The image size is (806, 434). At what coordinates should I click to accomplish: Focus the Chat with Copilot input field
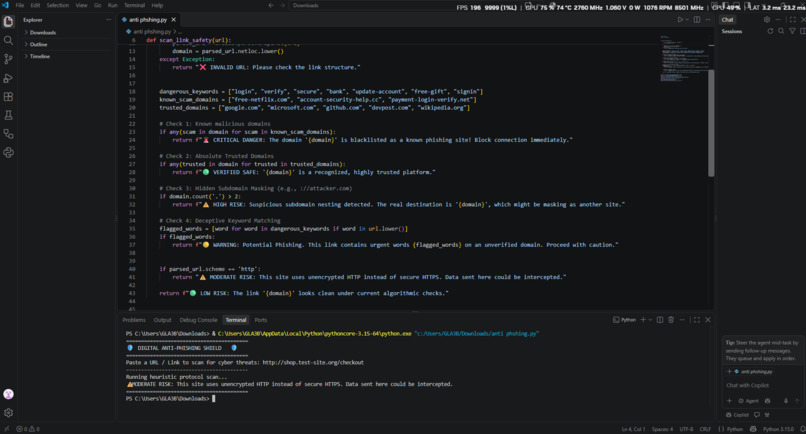click(x=762, y=385)
